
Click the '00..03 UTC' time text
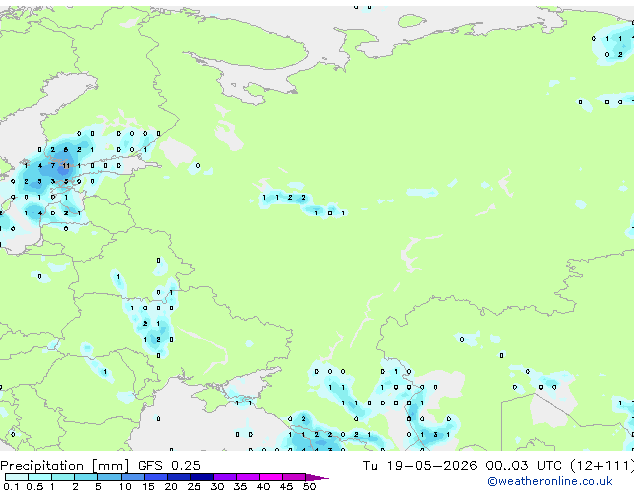click(x=523, y=466)
